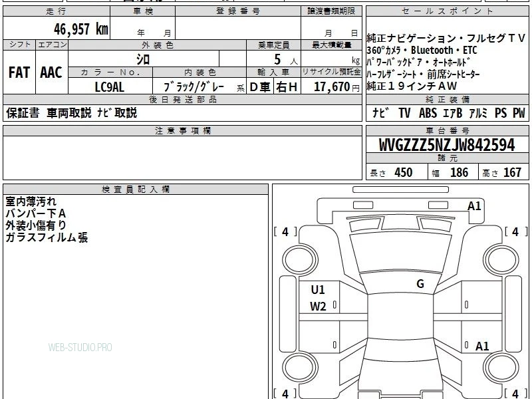Click the recycle deposit 17,670円
Image resolution: width=532 pixels, height=399 pixels.
tap(336, 87)
